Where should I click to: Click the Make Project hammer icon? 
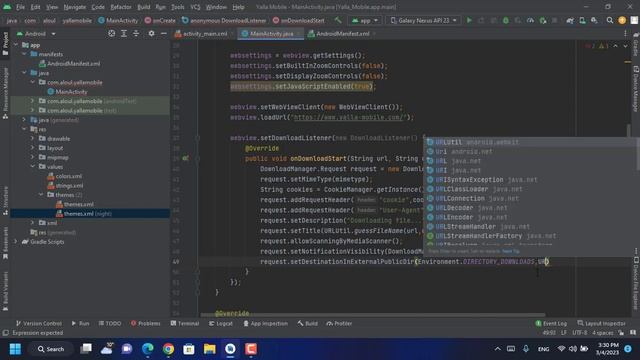[x=338, y=20]
